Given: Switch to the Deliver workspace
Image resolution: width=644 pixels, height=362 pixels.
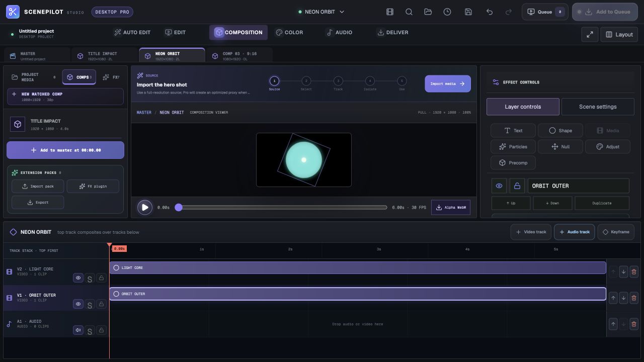Looking at the screenshot, I should coord(392,32).
